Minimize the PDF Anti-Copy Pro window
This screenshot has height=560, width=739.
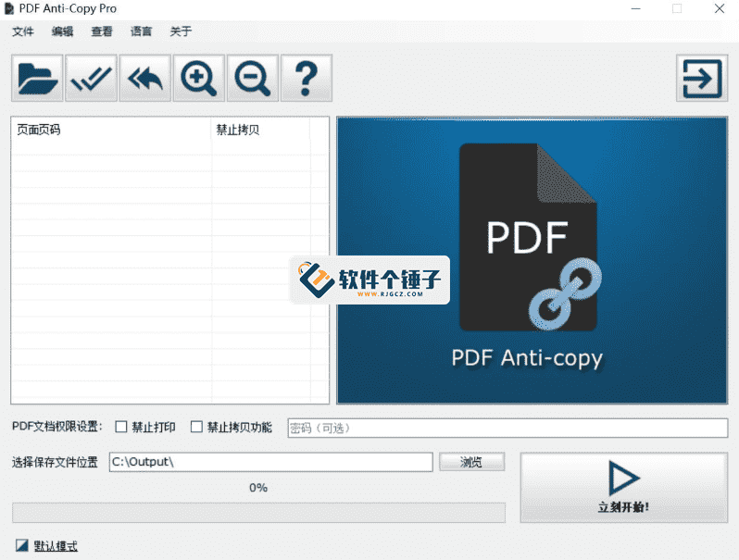[636, 8]
